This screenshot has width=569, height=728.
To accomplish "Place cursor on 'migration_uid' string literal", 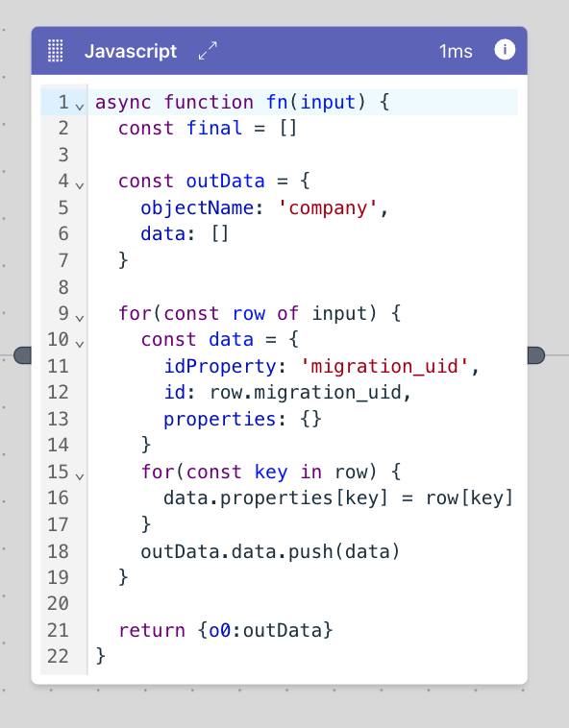I will pos(384,366).
